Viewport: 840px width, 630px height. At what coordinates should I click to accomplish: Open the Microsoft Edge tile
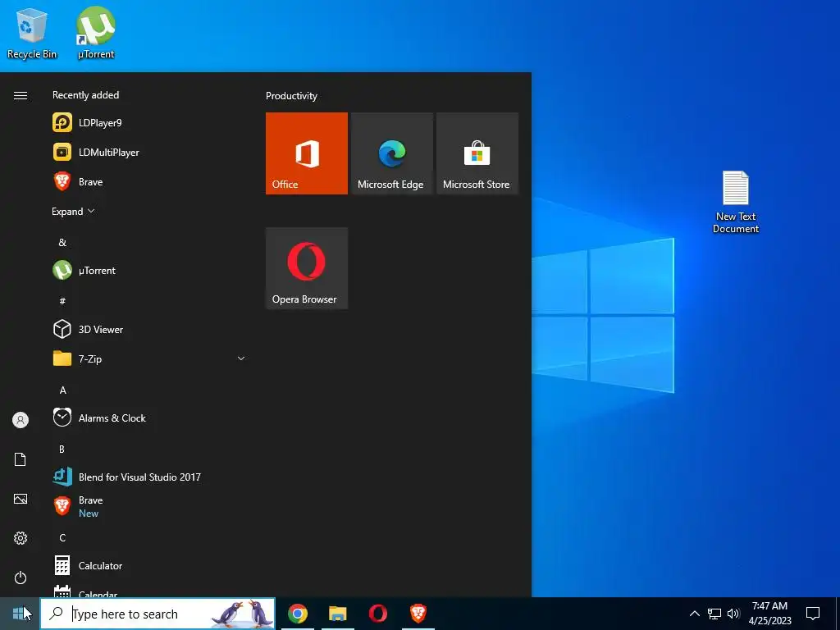[391, 153]
